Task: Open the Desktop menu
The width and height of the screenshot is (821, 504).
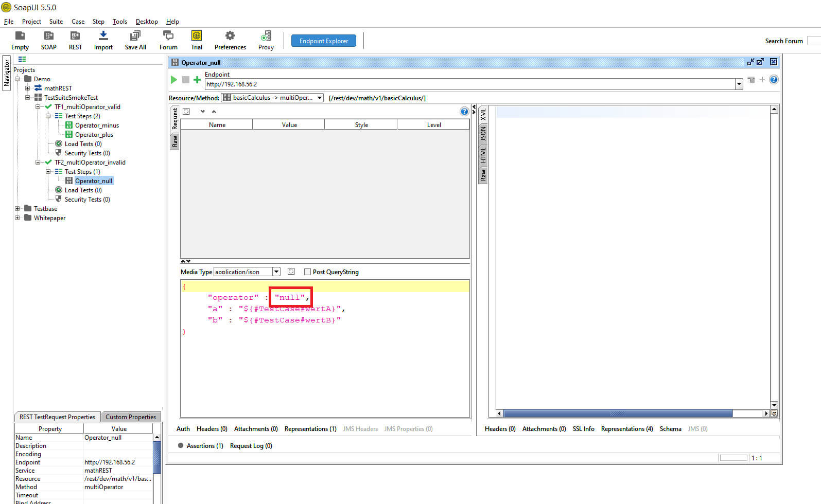Action: [147, 22]
